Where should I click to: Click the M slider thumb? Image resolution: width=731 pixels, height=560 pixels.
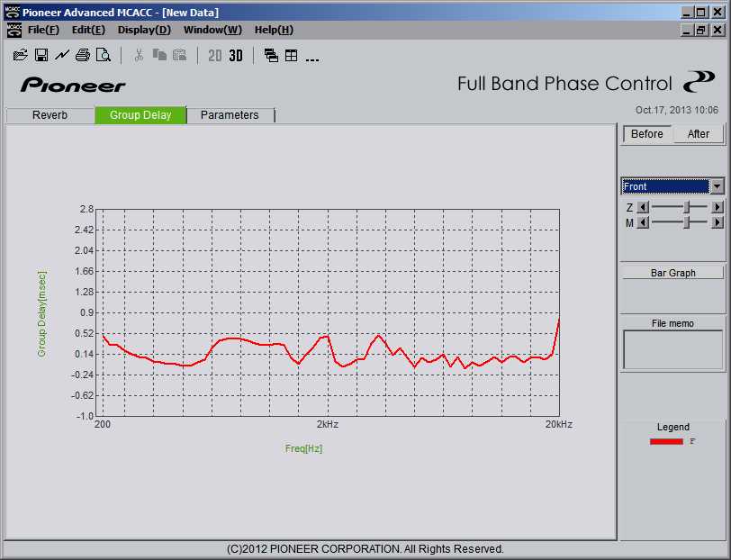(687, 223)
